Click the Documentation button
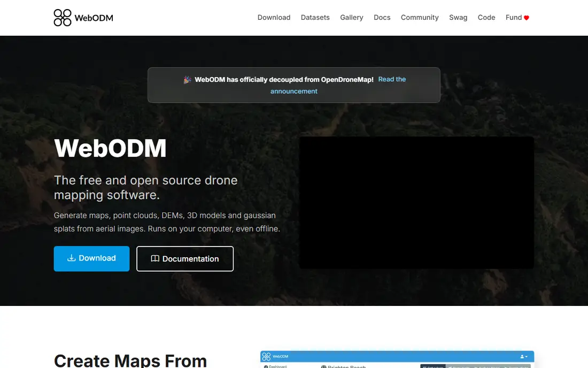 pos(185,258)
